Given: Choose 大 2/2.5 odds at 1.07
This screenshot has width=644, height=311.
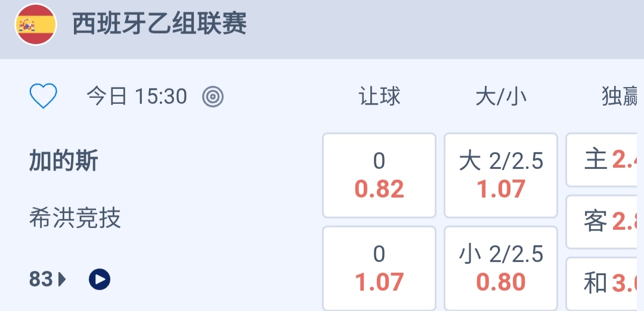Looking at the screenshot, I should pyautogui.click(x=501, y=175).
